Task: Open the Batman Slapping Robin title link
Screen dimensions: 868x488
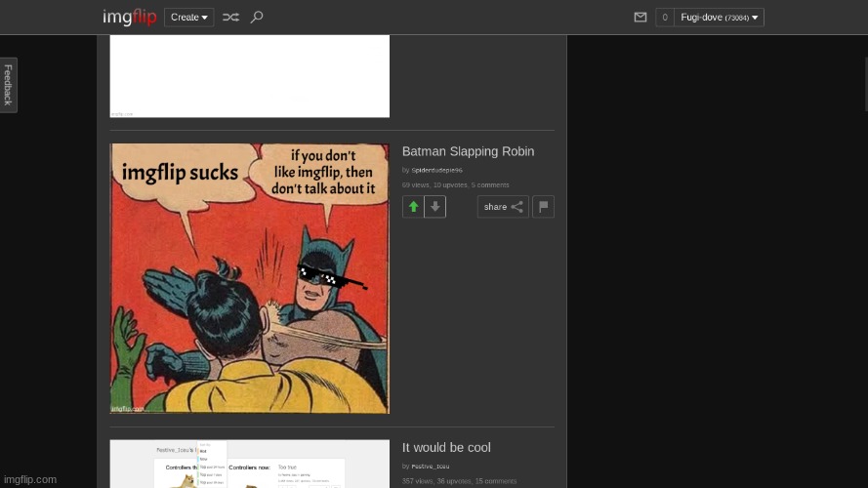Action: click(469, 151)
